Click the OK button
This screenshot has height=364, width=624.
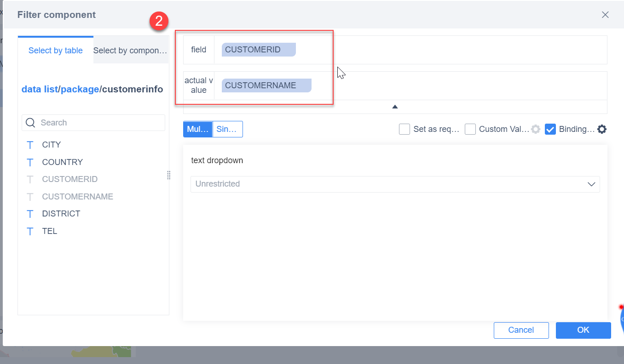click(x=584, y=330)
